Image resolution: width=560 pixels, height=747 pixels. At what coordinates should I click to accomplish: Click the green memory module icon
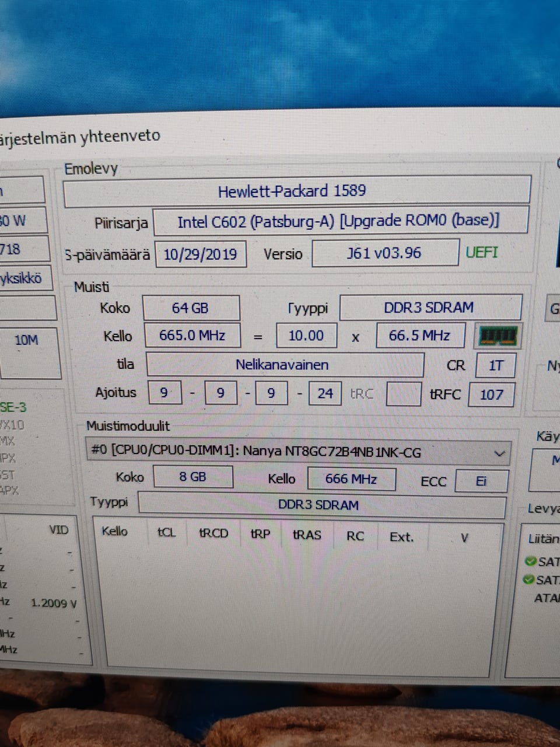(x=498, y=336)
